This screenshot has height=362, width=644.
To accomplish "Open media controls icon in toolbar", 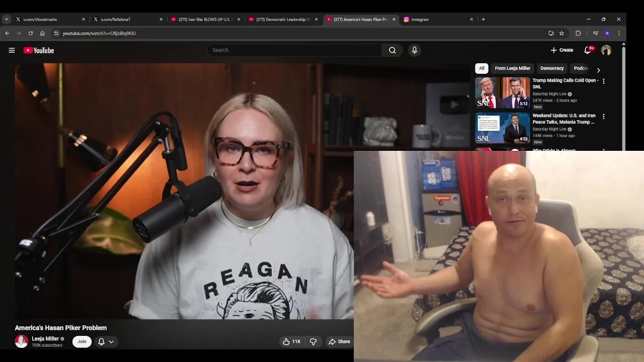I will (x=595, y=33).
